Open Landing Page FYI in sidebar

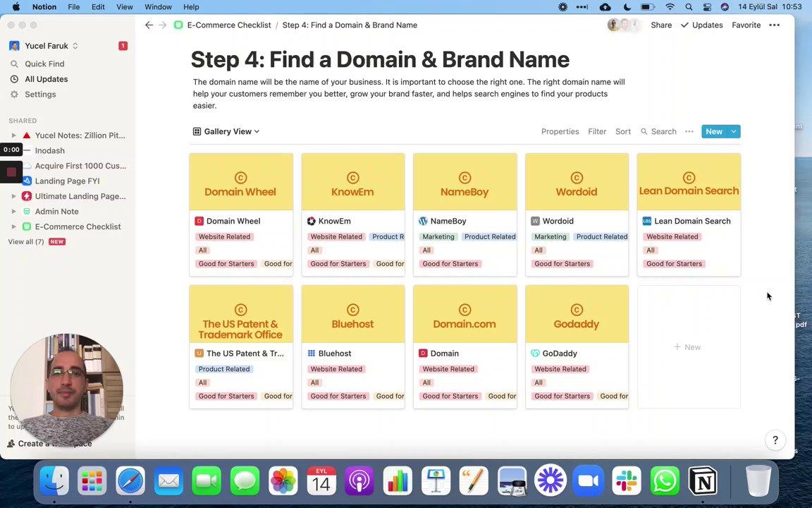[68, 181]
